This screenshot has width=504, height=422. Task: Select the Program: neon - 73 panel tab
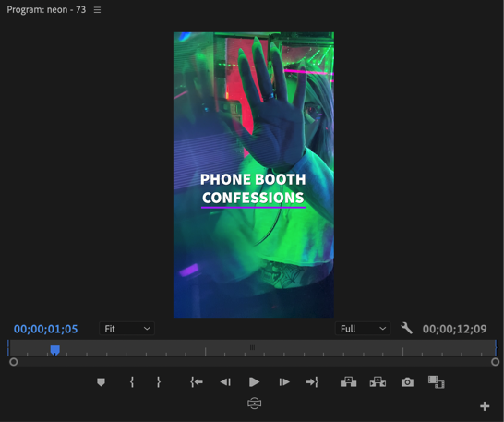pyautogui.click(x=46, y=10)
